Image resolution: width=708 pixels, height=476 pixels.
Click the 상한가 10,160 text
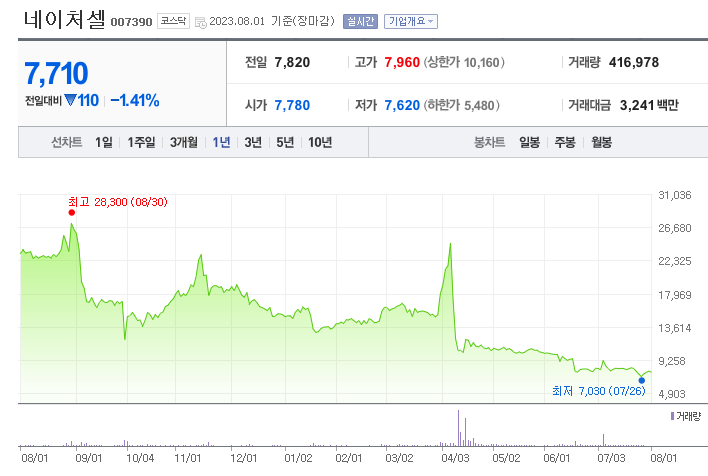[464, 62]
